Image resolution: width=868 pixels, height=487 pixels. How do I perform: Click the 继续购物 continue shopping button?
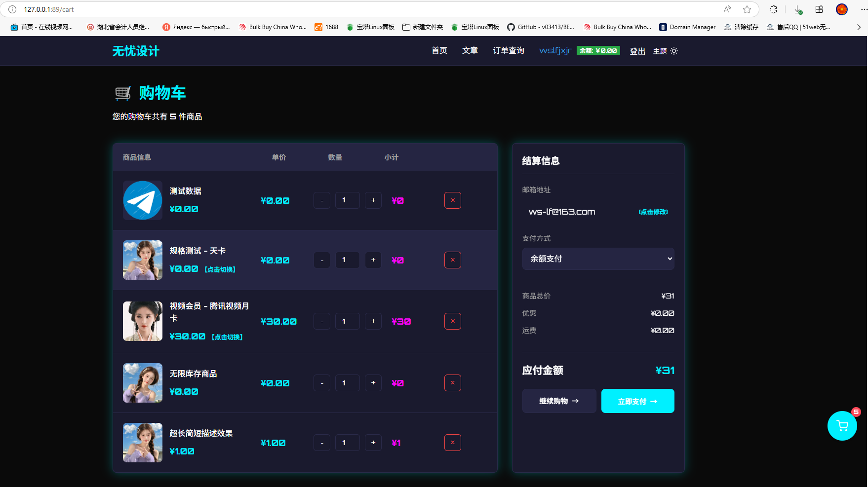tap(559, 401)
